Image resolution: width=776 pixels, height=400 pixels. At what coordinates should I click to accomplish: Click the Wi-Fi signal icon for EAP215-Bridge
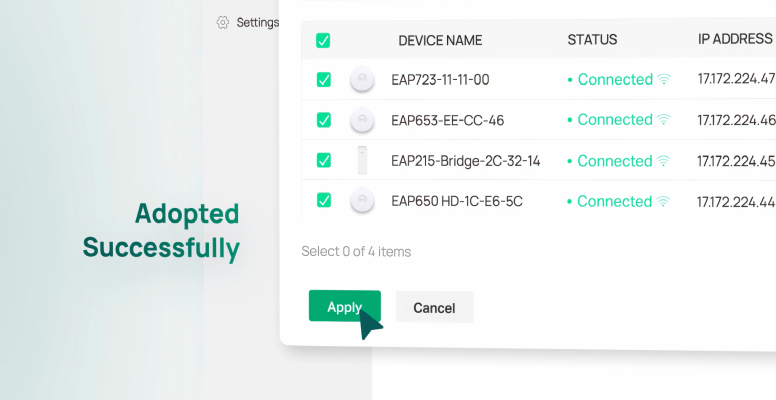point(664,161)
